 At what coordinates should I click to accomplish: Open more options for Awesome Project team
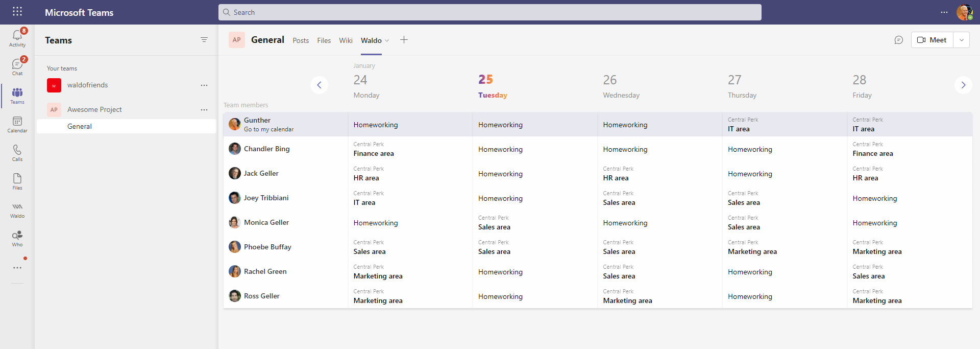click(204, 110)
